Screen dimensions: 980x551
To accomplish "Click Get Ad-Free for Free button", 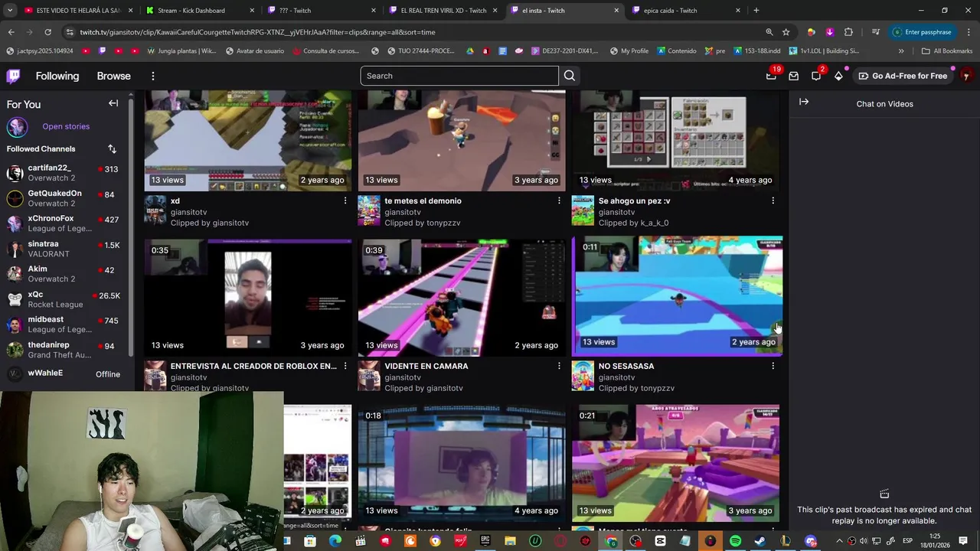I will tap(903, 76).
